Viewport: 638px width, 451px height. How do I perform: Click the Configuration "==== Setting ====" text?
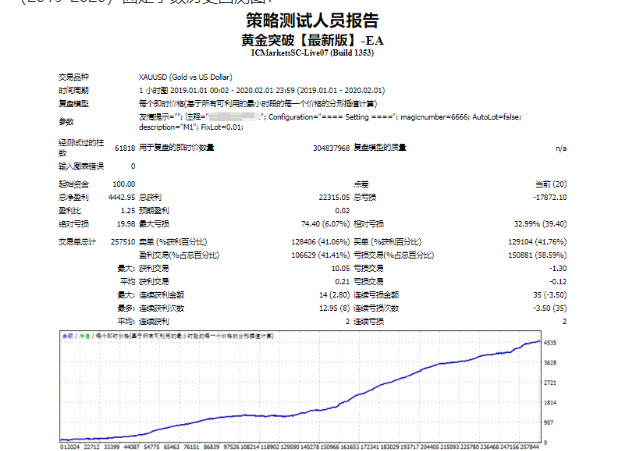[x=332, y=117]
